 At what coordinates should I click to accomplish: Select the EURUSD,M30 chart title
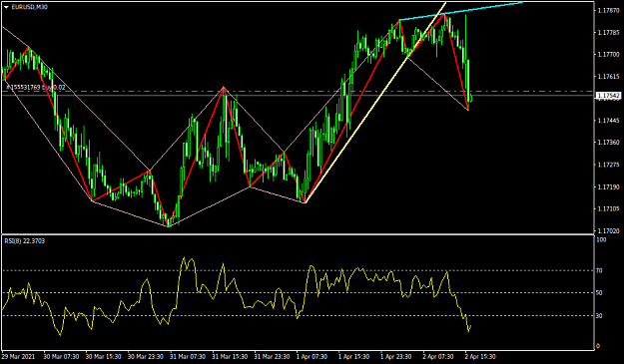coord(29,7)
